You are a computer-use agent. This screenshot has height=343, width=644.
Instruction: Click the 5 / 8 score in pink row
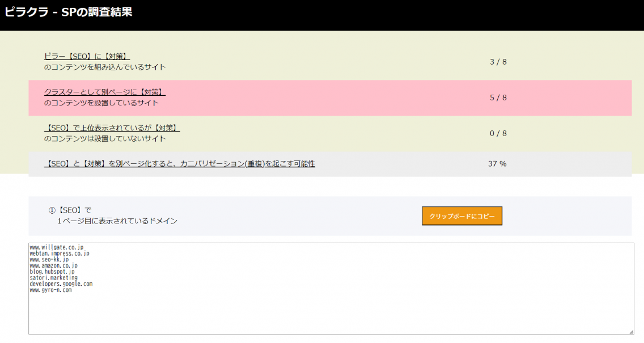point(498,98)
